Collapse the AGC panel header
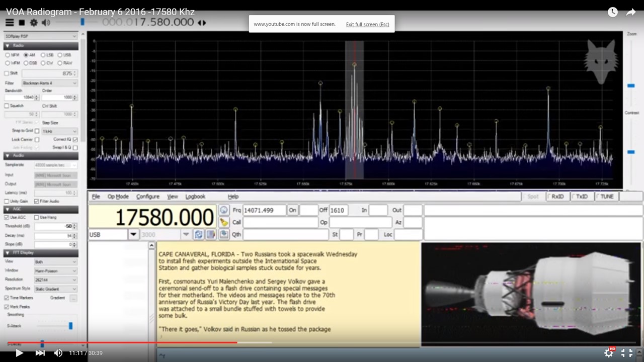The width and height of the screenshot is (644, 362). tap(41, 209)
